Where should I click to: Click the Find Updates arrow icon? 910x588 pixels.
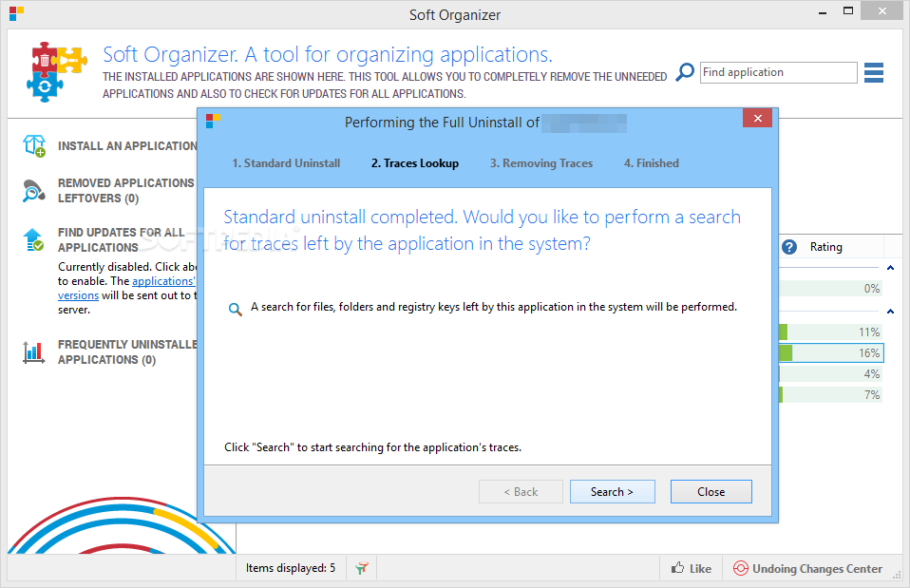[x=33, y=239]
